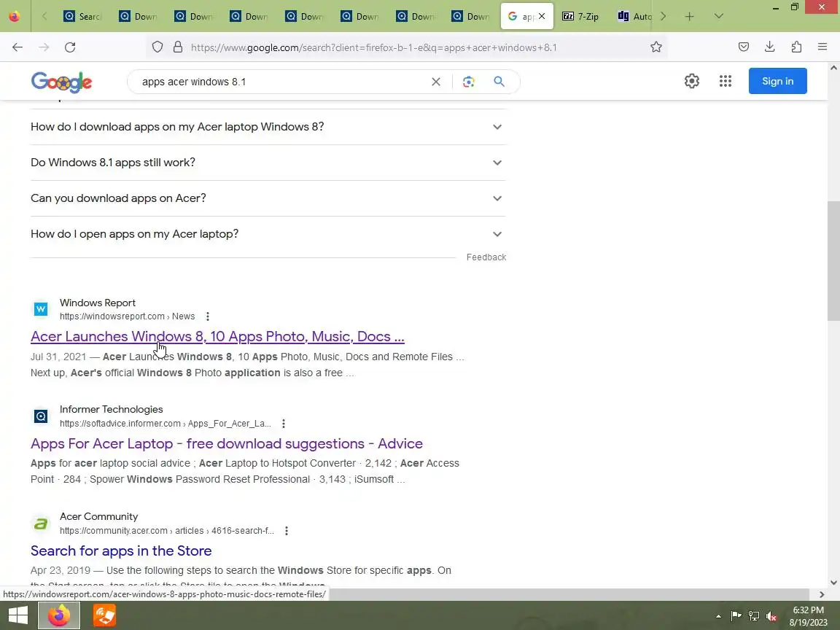Click the Google Lens image search icon
The height and width of the screenshot is (630, 840).
(x=469, y=82)
